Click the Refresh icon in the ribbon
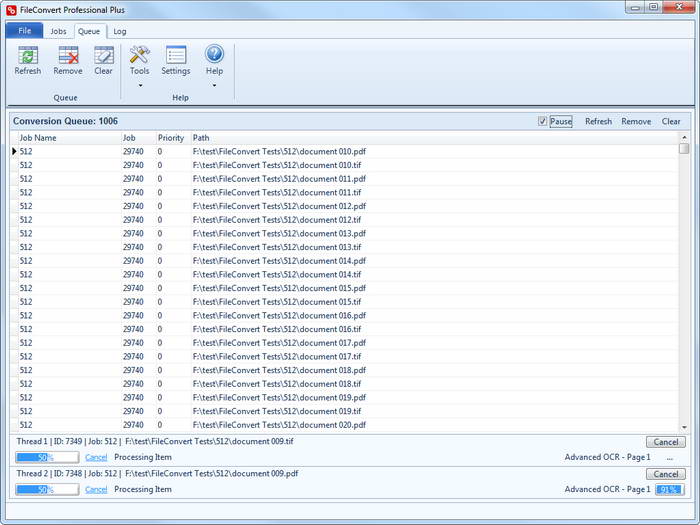 click(x=28, y=55)
